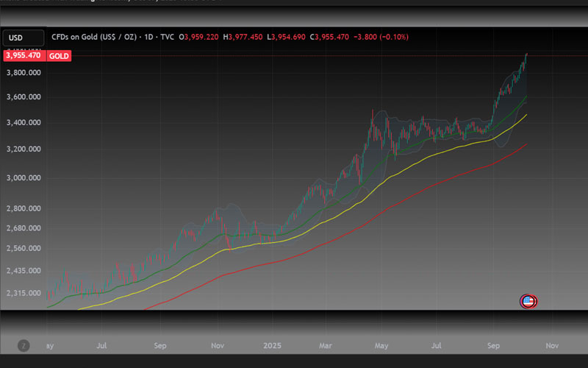The width and height of the screenshot is (588, 368).
Task: Click the 3,000.000 price axis label
Action: (23, 178)
